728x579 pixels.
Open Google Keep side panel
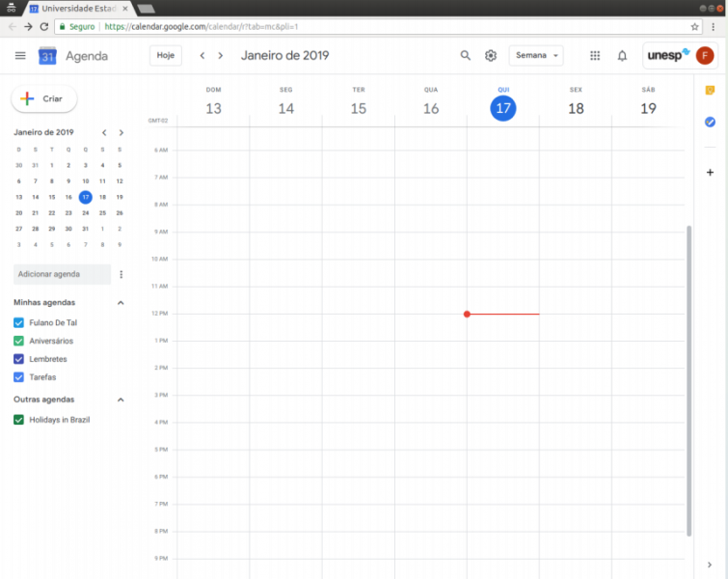[710, 90]
